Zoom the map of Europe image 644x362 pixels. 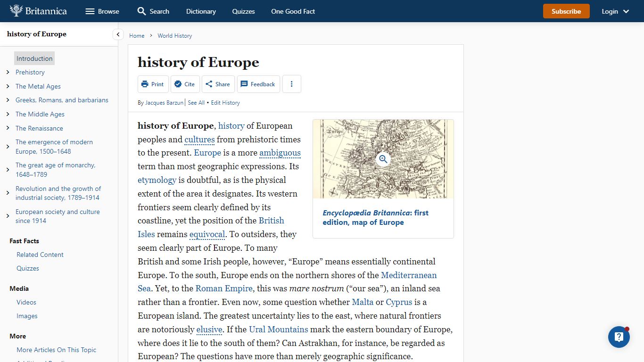383,159
